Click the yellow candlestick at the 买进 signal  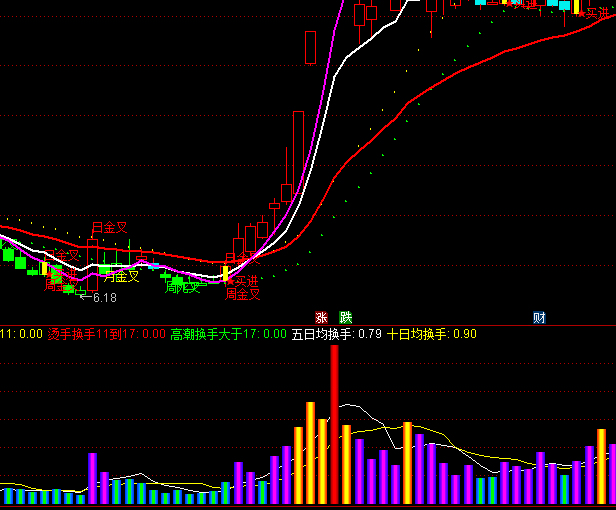click(x=226, y=274)
